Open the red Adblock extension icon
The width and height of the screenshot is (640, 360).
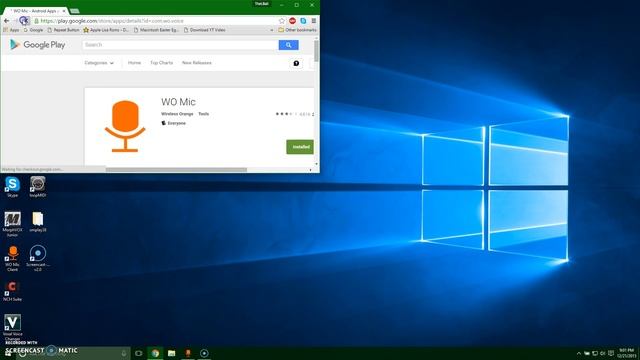pyautogui.click(x=292, y=21)
